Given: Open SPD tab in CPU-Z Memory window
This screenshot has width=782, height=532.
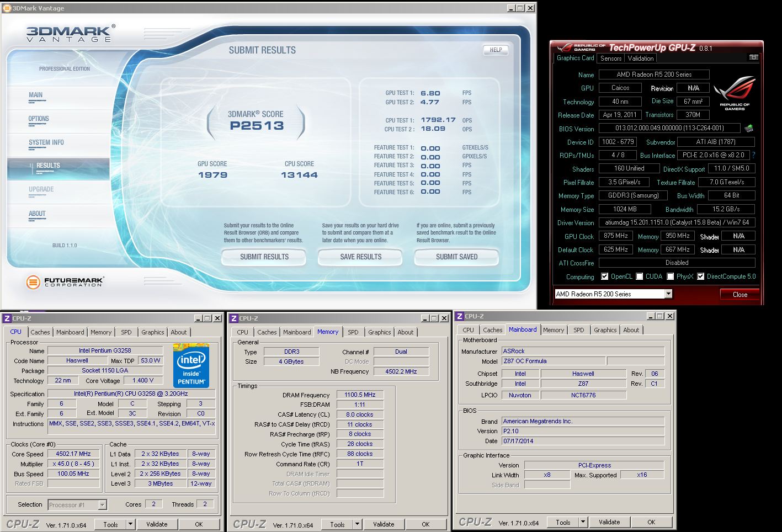Looking at the screenshot, I should tap(353, 332).
